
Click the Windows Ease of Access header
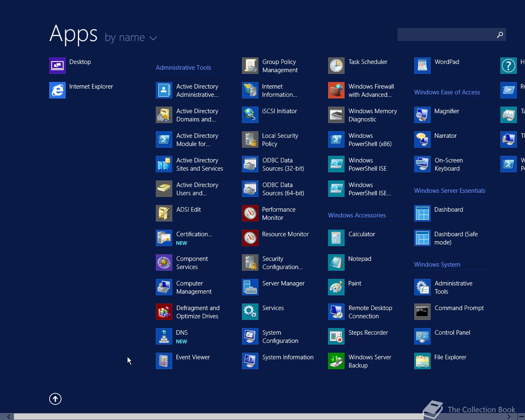point(447,92)
